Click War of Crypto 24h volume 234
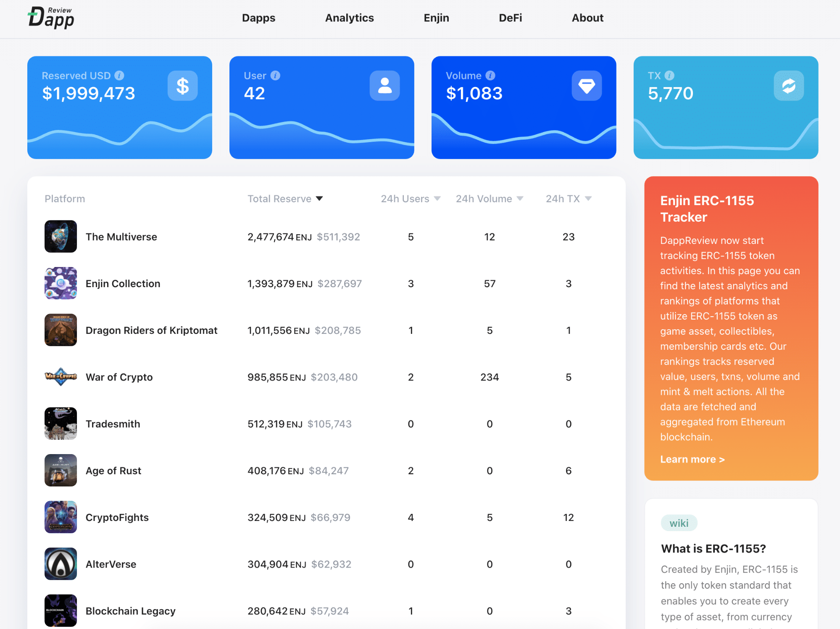 (490, 377)
